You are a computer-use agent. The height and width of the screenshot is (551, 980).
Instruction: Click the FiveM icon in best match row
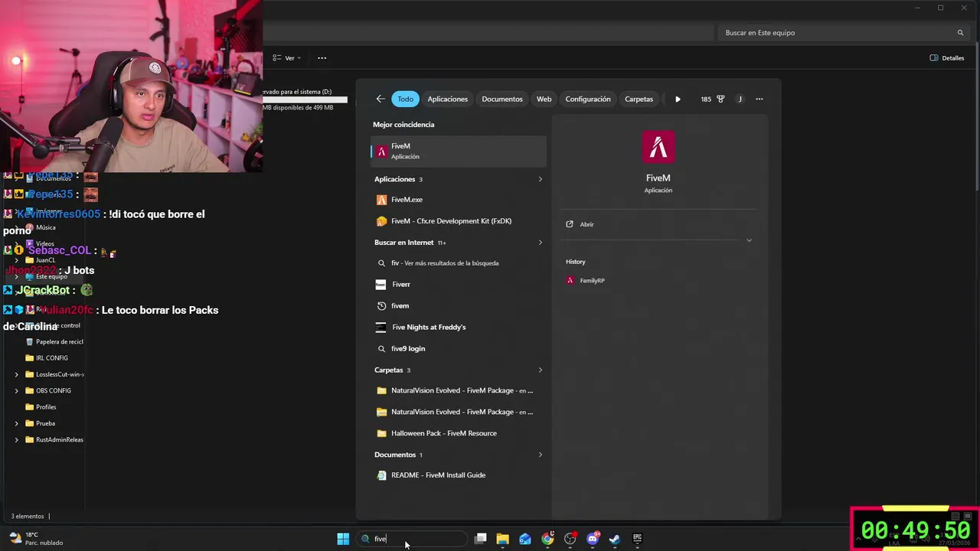(381, 152)
